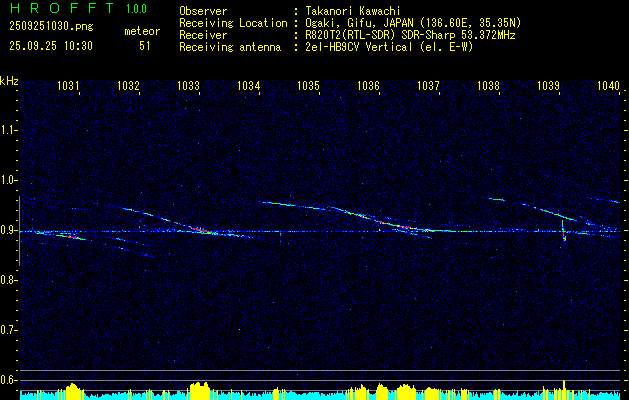Image resolution: width=629 pixels, height=400 pixels.
Task: Click time axis label 1033
Action: tap(188, 85)
